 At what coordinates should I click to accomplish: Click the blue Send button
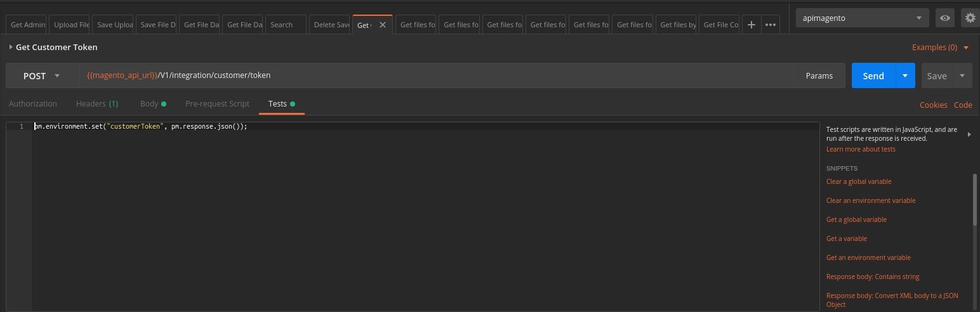[x=873, y=75]
